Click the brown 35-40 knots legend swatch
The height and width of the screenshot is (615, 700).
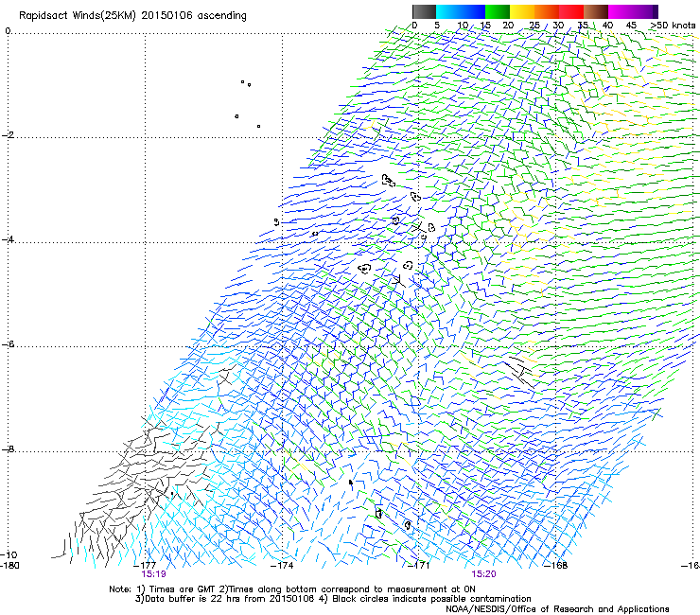pyautogui.click(x=596, y=11)
